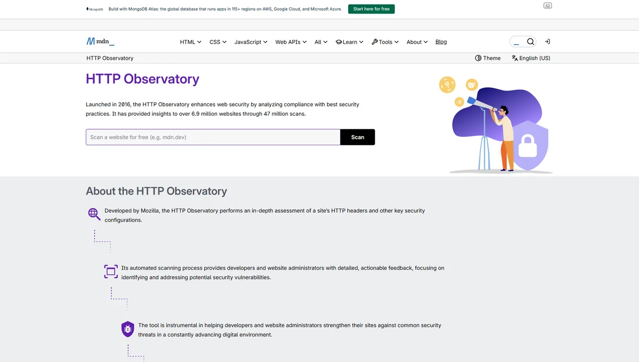Click Start here for free button
This screenshot has width=644, height=362.
point(371,9)
